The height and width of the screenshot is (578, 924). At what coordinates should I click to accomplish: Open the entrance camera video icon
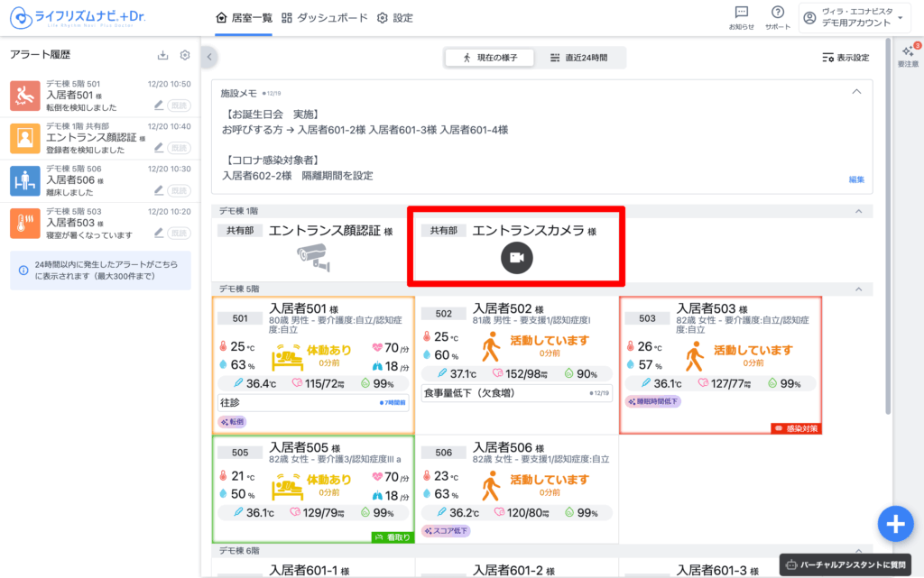coord(517,258)
